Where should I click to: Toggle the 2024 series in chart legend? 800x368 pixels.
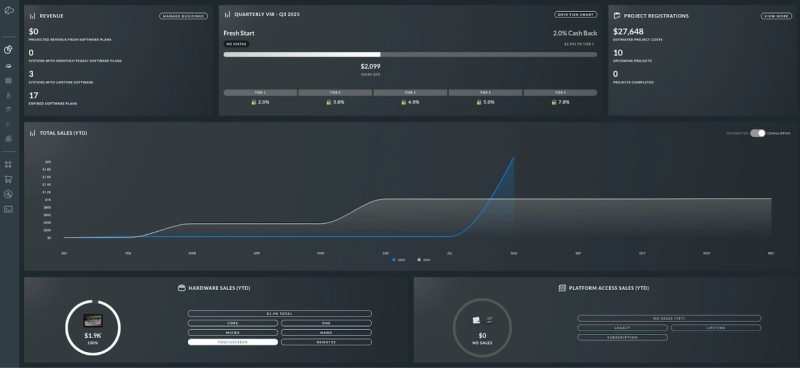click(x=424, y=260)
